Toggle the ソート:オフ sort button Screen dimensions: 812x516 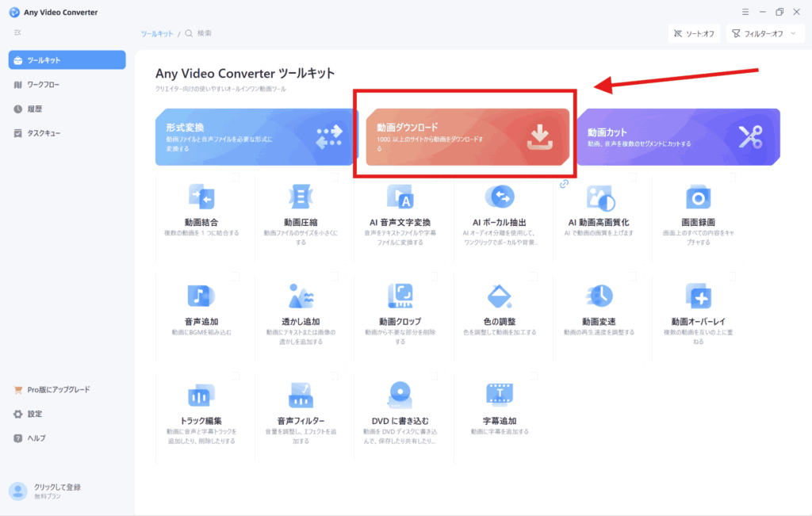click(694, 33)
